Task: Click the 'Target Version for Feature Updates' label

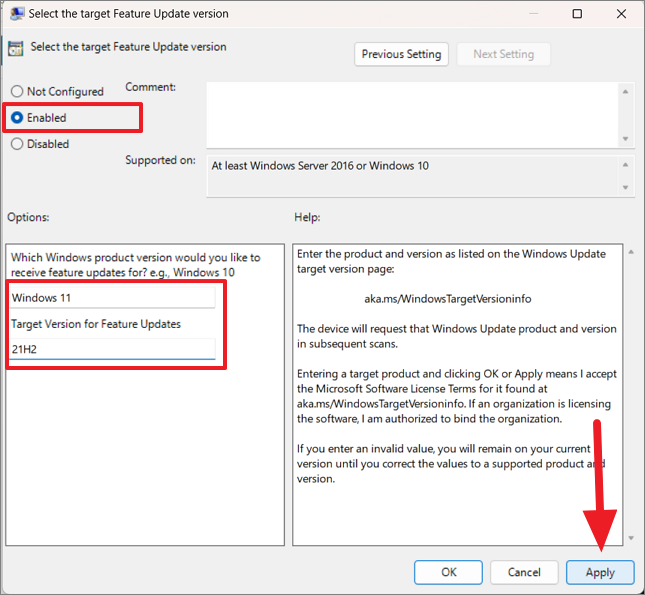Action: (x=96, y=324)
